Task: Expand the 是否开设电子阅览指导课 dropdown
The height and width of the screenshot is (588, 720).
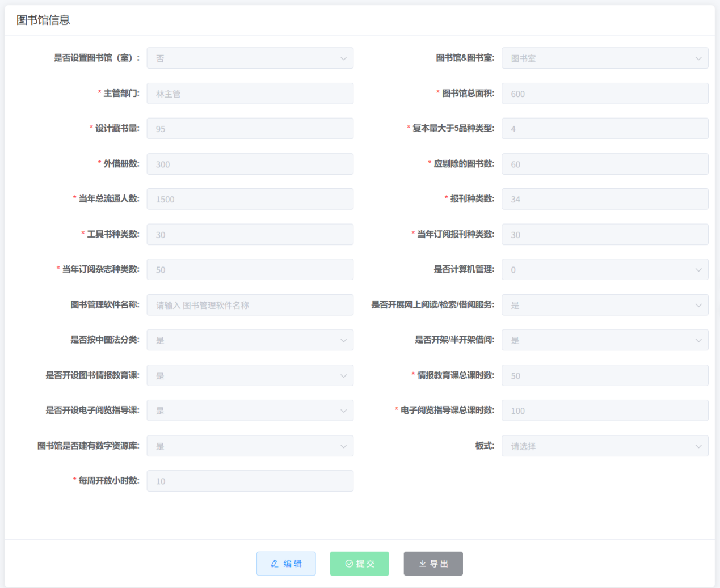Action: [250, 411]
